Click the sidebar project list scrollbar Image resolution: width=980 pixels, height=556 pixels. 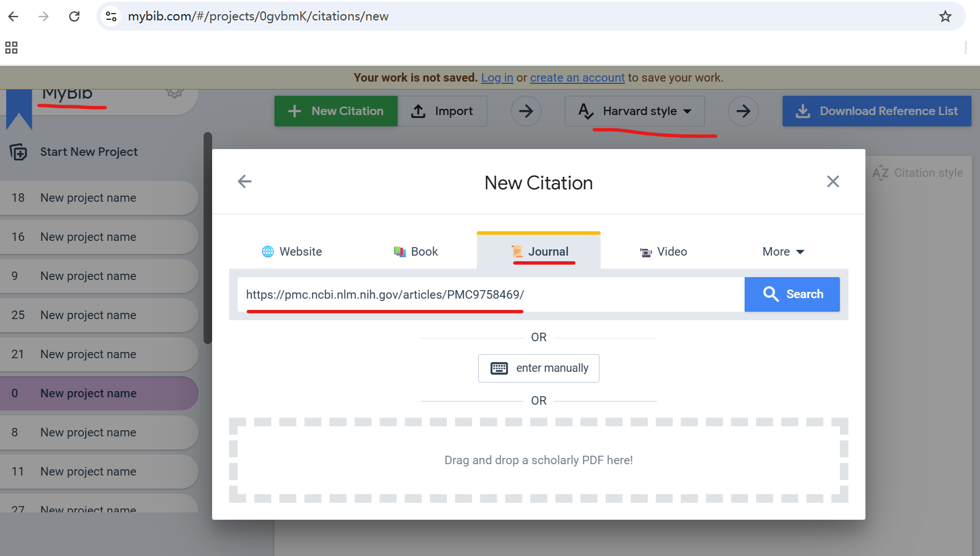208,238
